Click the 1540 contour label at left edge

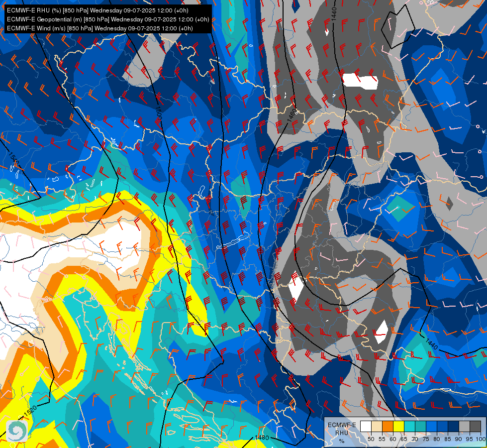tap(13, 159)
